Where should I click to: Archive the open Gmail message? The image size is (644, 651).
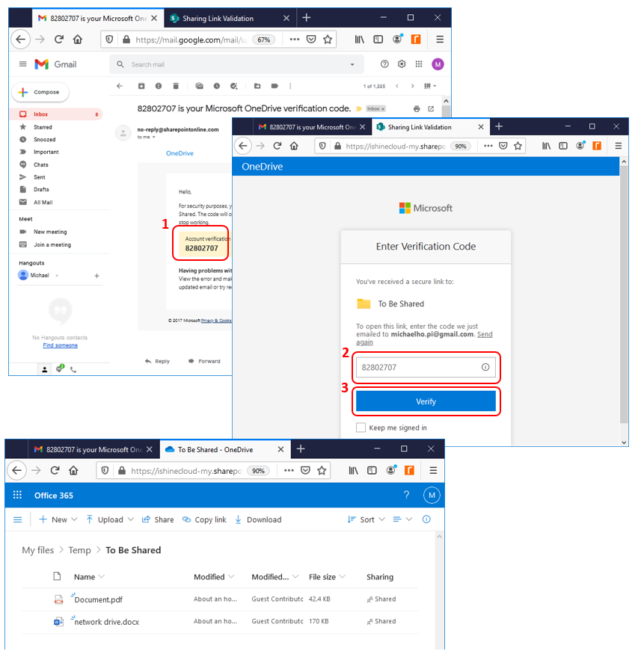pyautogui.click(x=141, y=86)
